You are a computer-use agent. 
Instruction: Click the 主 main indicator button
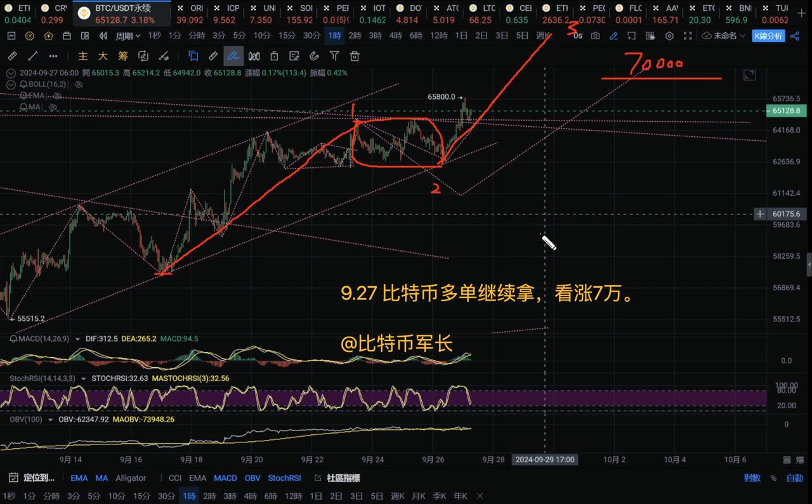click(x=83, y=56)
